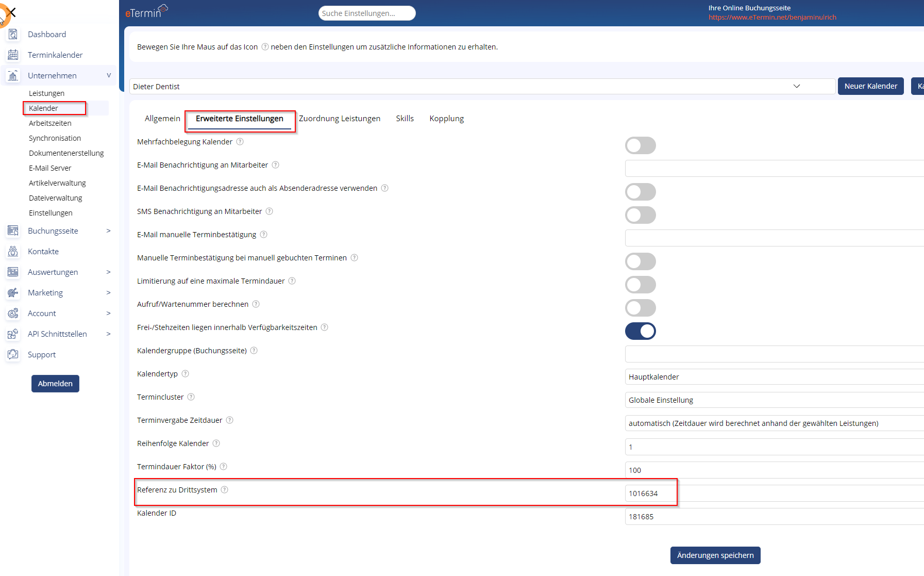Image resolution: width=924 pixels, height=576 pixels.
Task: Click the Marketing sidebar icon
Action: coord(13,293)
